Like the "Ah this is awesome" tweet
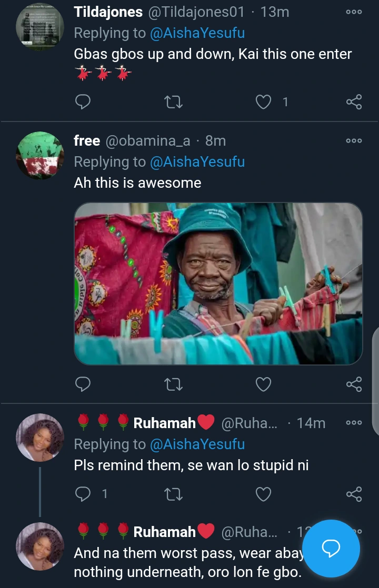 (263, 384)
